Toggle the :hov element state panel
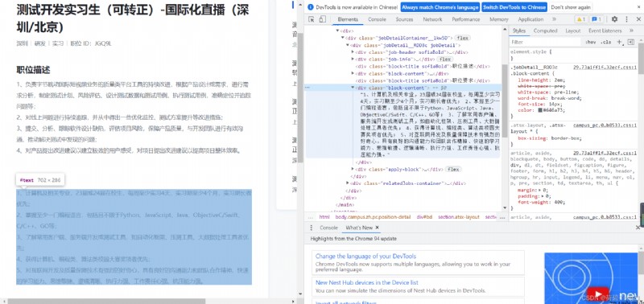Image resolution: width=644 pixels, height=304 pixels. [x=591, y=42]
